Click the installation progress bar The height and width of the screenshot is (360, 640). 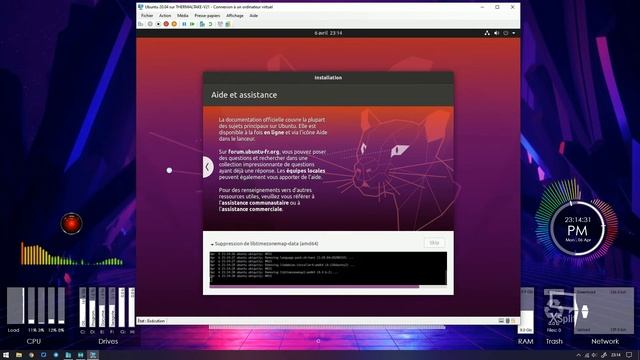(x=328, y=287)
